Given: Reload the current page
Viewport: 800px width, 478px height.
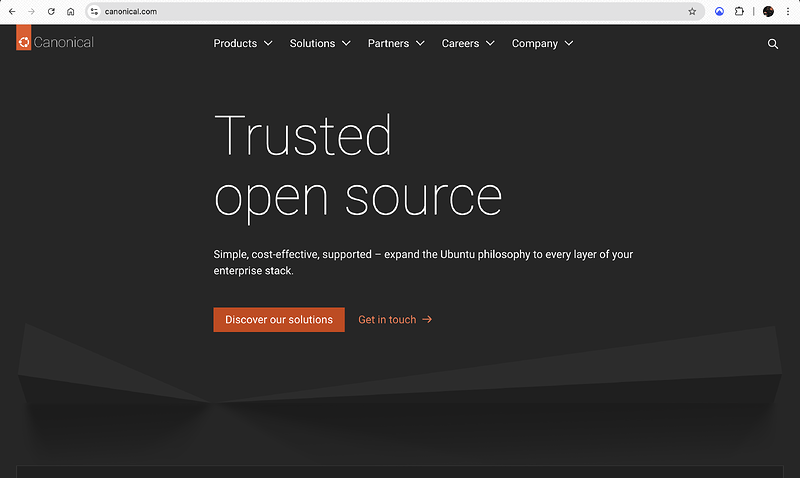Looking at the screenshot, I should [x=51, y=11].
